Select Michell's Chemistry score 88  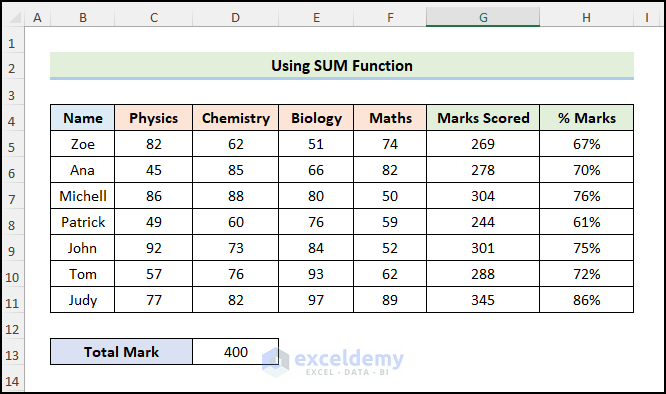click(x=235, y=196)
